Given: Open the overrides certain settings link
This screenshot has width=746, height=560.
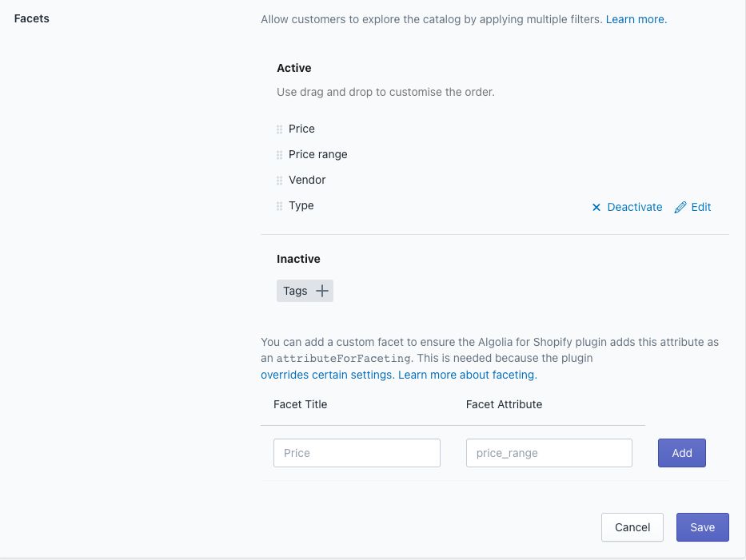Looking at the screenshot, I should tap(326, 375).
